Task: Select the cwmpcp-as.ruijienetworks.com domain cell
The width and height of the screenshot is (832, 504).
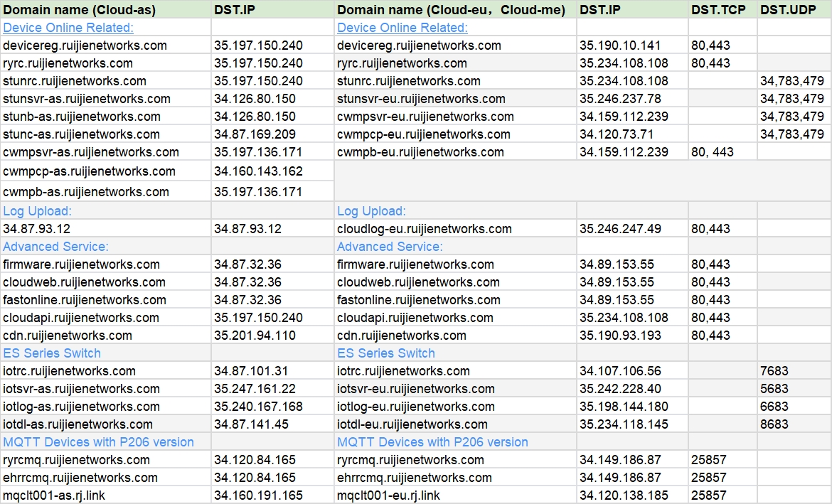Action: click(89, 171)
